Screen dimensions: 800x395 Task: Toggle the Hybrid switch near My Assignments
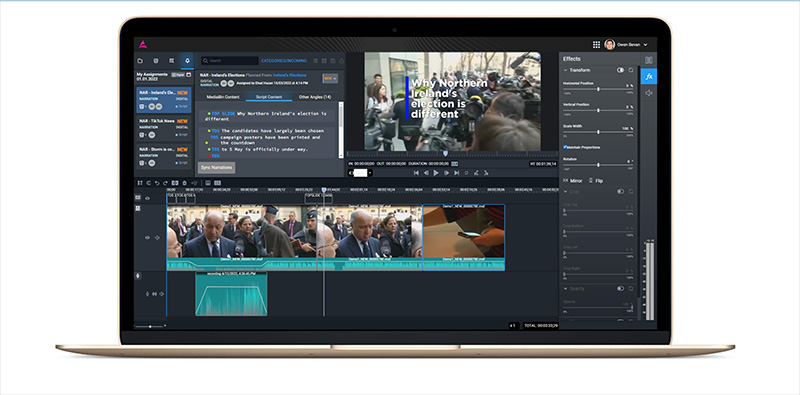pos(177,75)
